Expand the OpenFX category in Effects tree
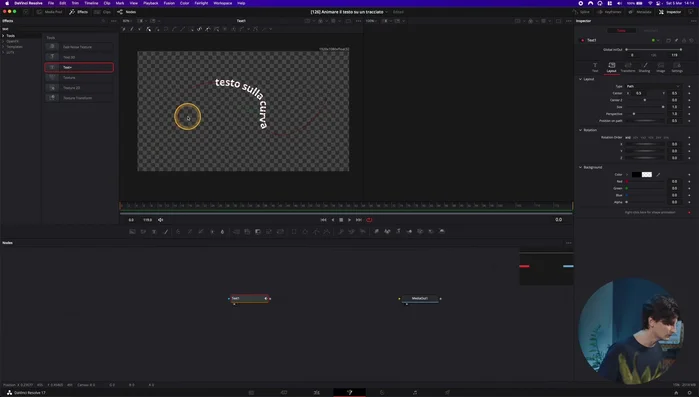The width and height of the screenshot is (699, 397). [x=4, y=41]
